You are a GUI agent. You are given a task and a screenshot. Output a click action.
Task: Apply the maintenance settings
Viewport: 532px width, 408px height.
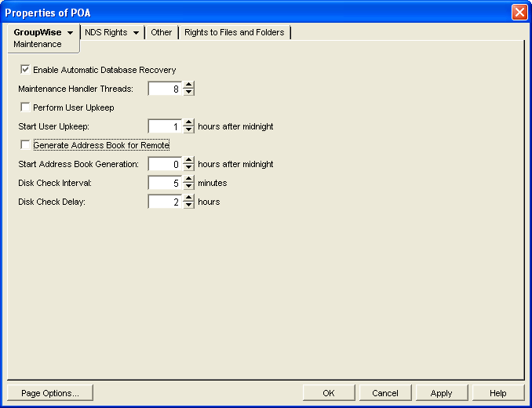point(442,393)
